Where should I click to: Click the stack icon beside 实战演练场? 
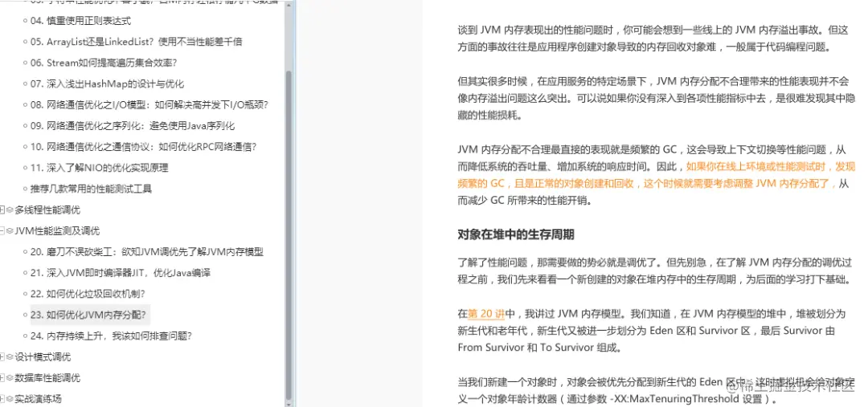point(10,399)
